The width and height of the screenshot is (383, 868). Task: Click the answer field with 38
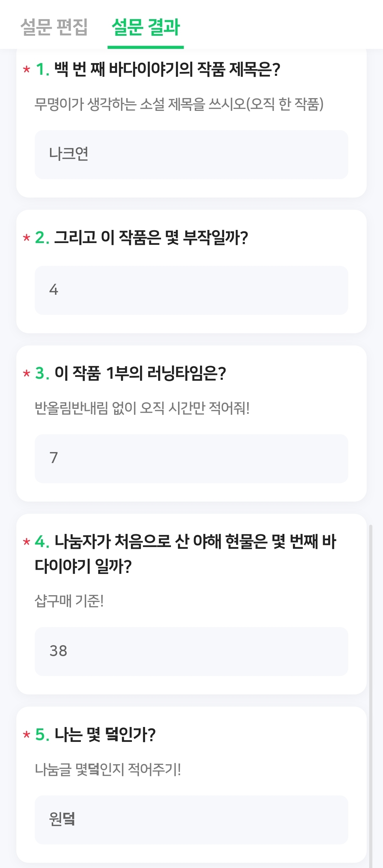[x=191, y=651]
